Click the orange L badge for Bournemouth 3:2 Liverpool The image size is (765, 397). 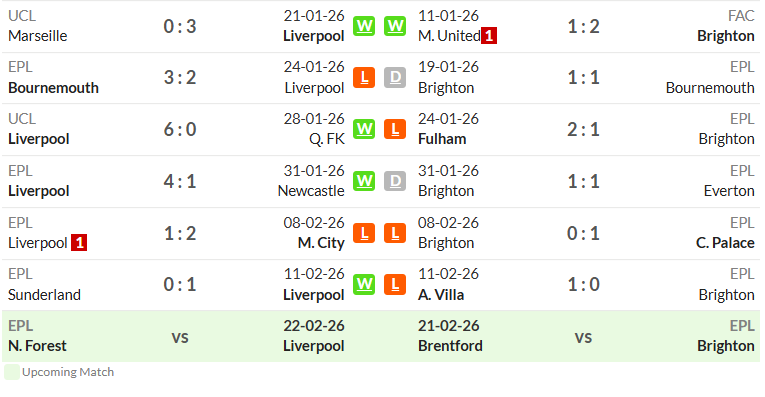tap(364, 78)
